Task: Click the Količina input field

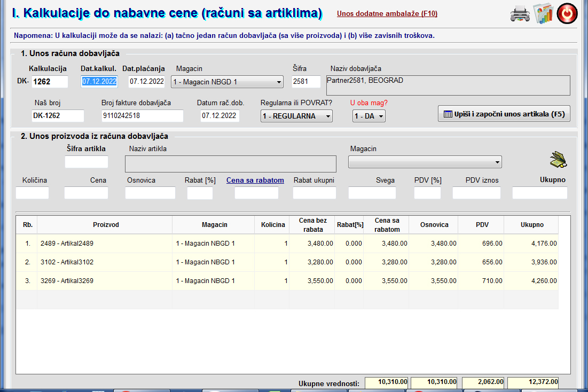Action: click(32, 193)
